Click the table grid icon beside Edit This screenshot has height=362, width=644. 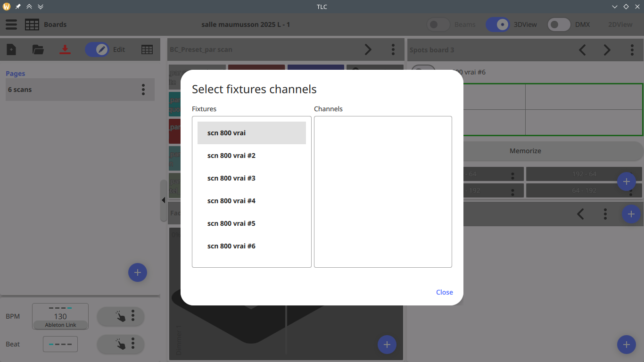[147, 49]
